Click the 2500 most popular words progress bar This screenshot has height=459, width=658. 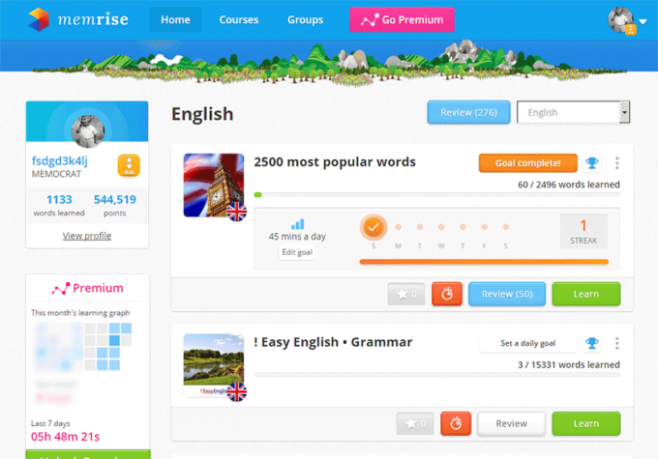pyautogui.click(x=436, y=195)
